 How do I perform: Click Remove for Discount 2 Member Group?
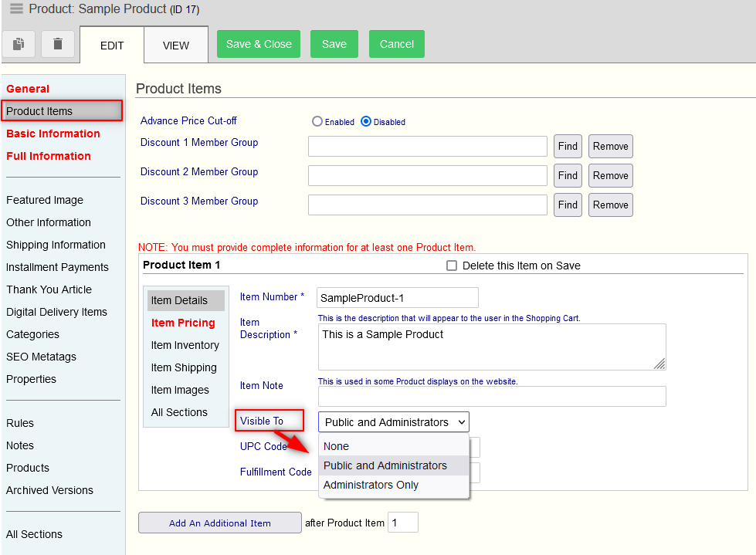pyautogui.click(x=610, y=176)
